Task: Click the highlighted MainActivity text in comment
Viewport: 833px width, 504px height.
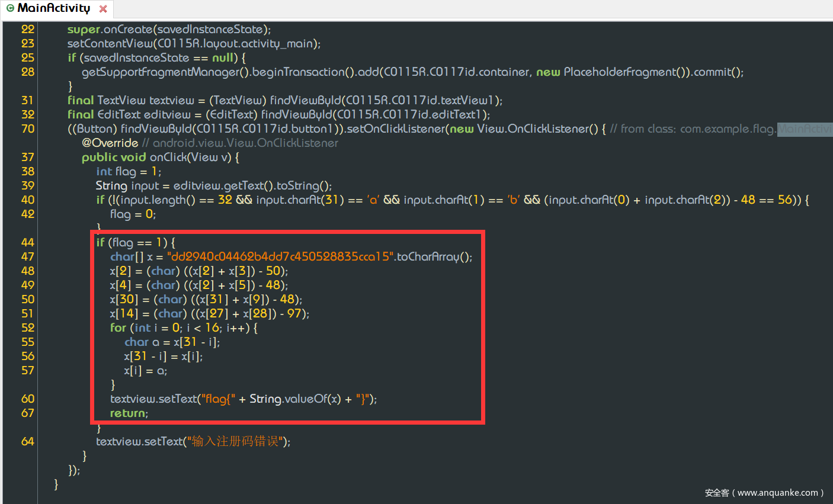Action: pos(805,129)
